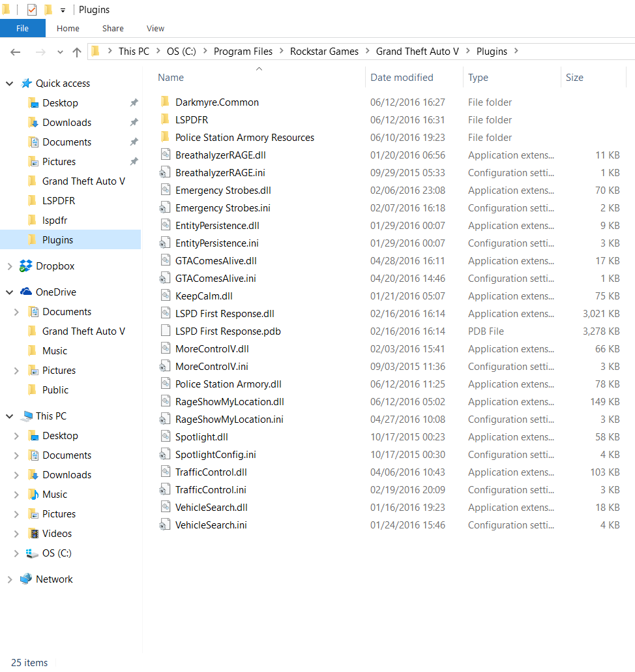Select OS (C:) drive under This PC
This screenshot has height=672, width=635.
coord(57,553)
